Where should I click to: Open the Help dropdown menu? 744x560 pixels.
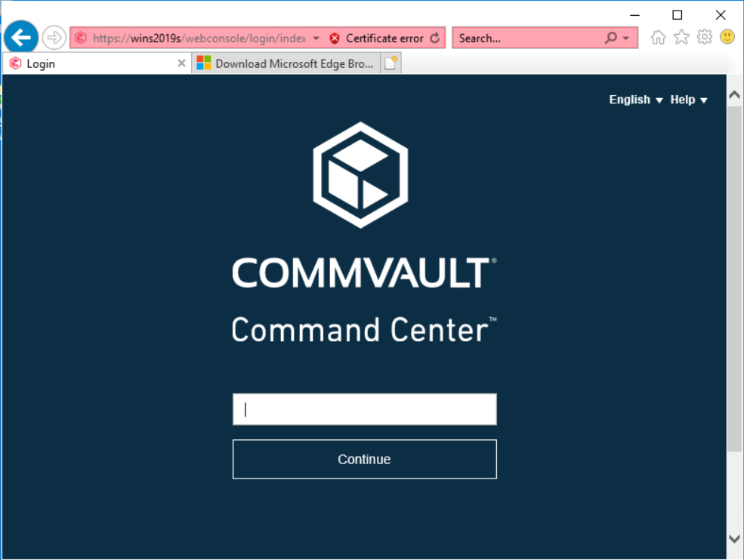[689, 100]
